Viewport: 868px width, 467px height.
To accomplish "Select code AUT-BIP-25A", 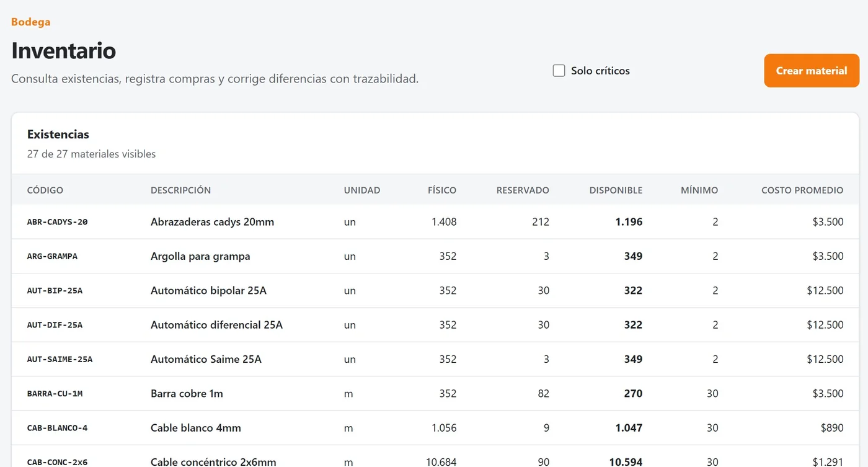I will (55, 290).
